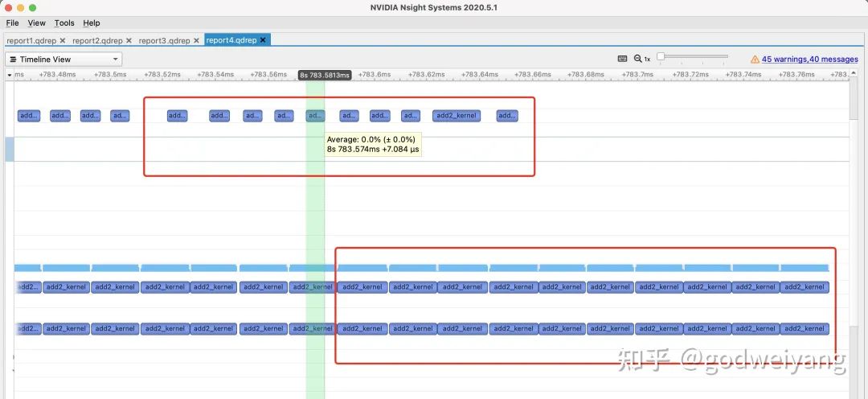
Task: Click the 1x zoom level label
Action: 647,60
